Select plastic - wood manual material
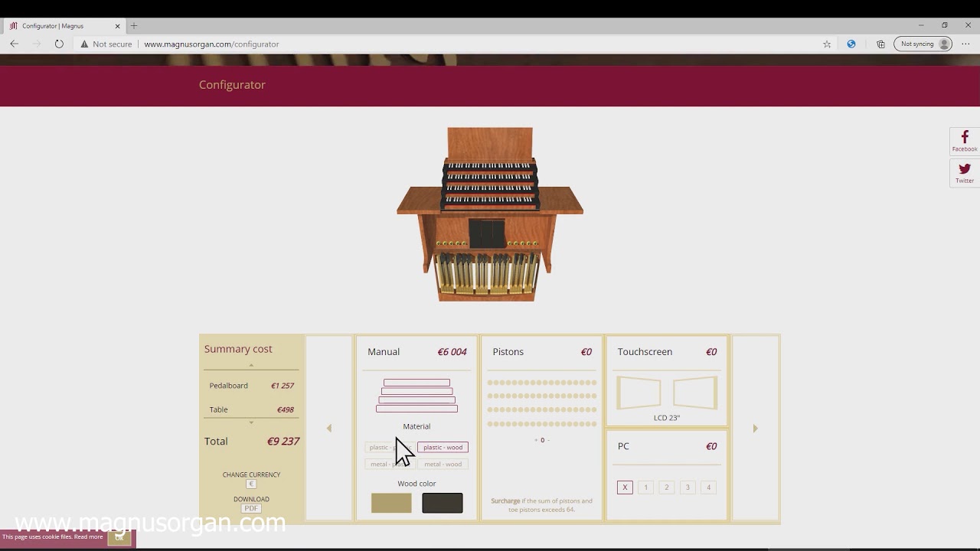 (443, 447)
